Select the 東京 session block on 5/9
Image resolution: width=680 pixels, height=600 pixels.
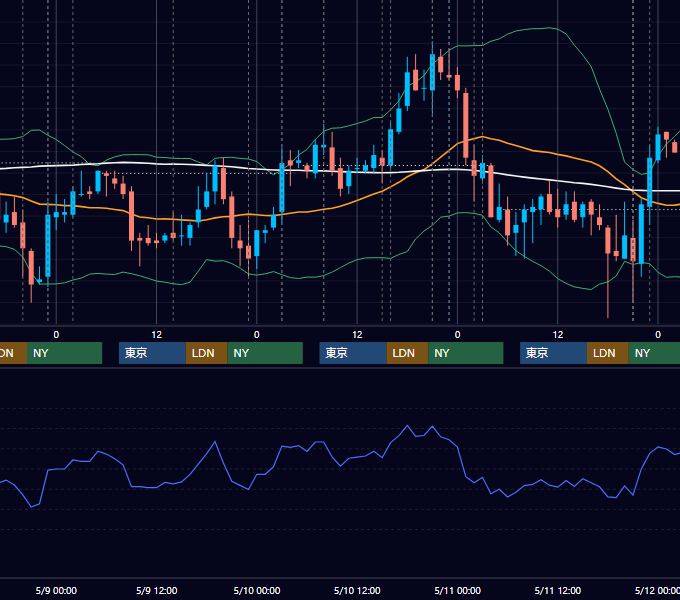152,353
